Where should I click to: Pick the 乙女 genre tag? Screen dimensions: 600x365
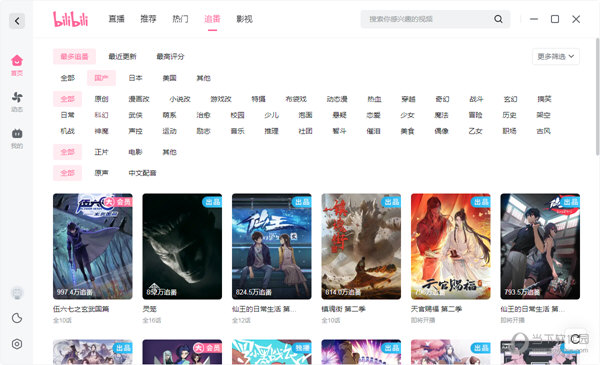[475, 131]
